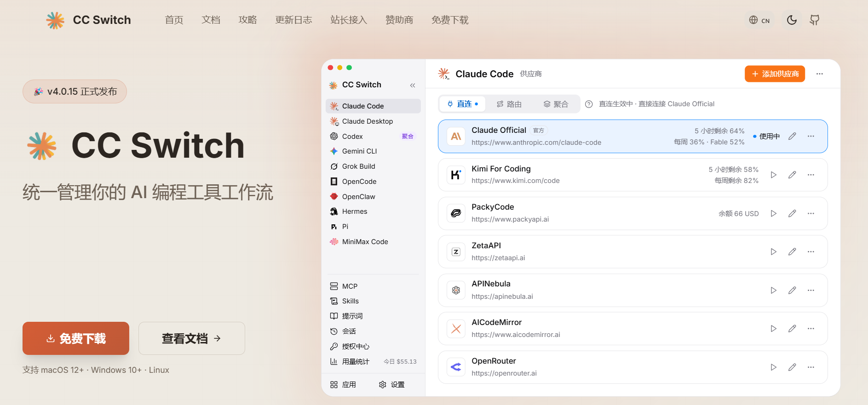Edit the AICodeMirror provider
The height and width of the screenshot is (405, 868).
coord(792,328)
